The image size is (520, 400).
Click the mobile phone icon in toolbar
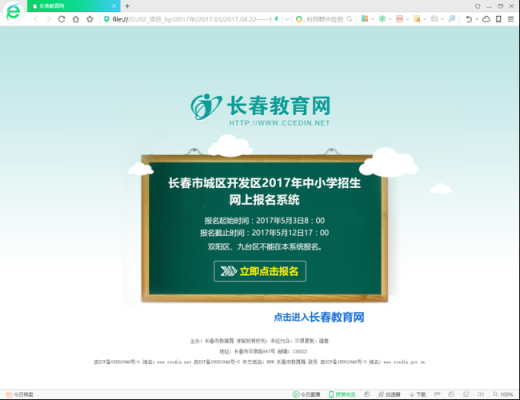499,19
